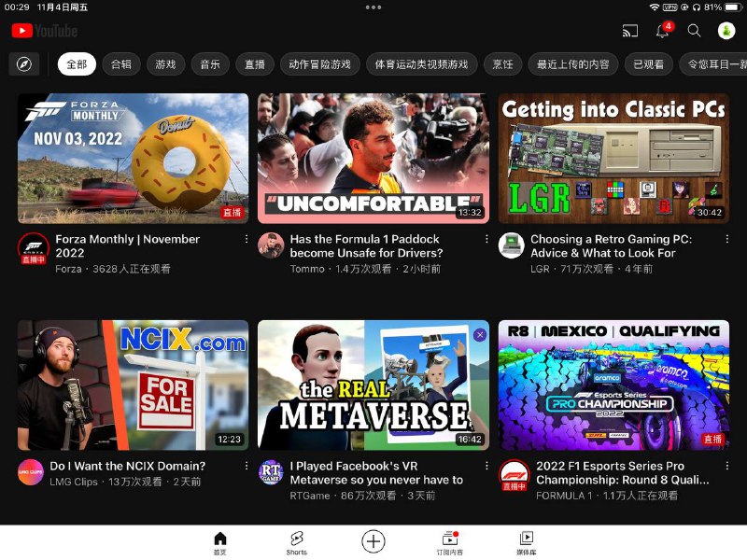747x560 pixels.
Task: Select the 体育运动类视频游戏 filter chip
Action: click(422, 63)
